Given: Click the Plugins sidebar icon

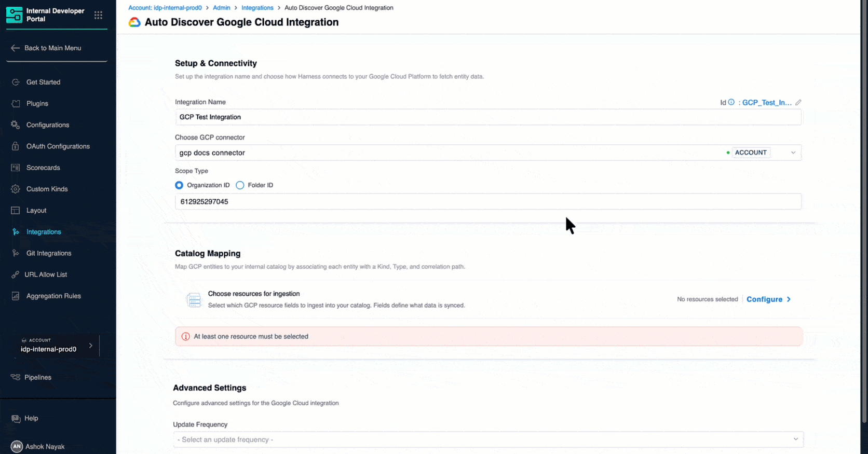Looking at the screenshot, I should [x=16, y=103].
